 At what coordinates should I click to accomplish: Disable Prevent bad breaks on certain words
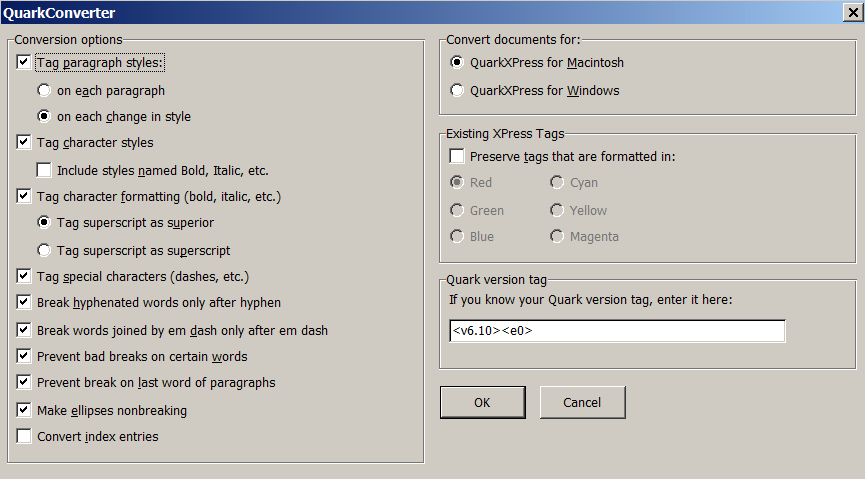[24, 356]
